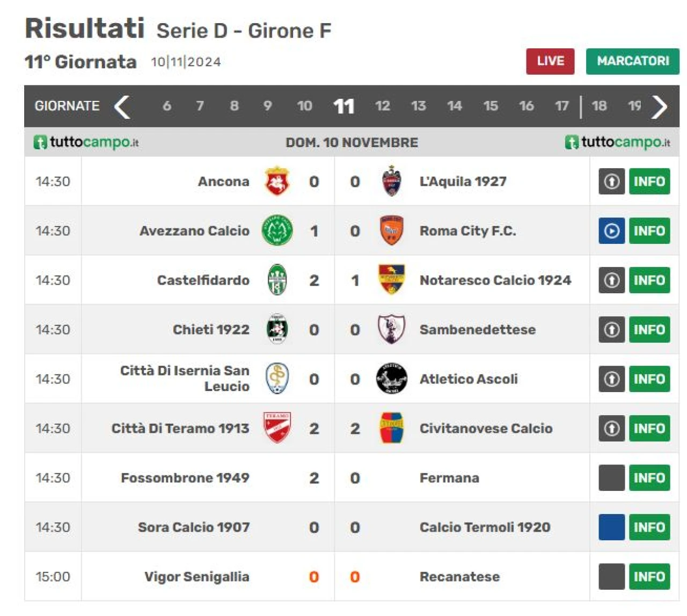The height and width of the screenshot is (616, 687).
Task: Select giornata 12 in the round bar
Action: point(383,106)
